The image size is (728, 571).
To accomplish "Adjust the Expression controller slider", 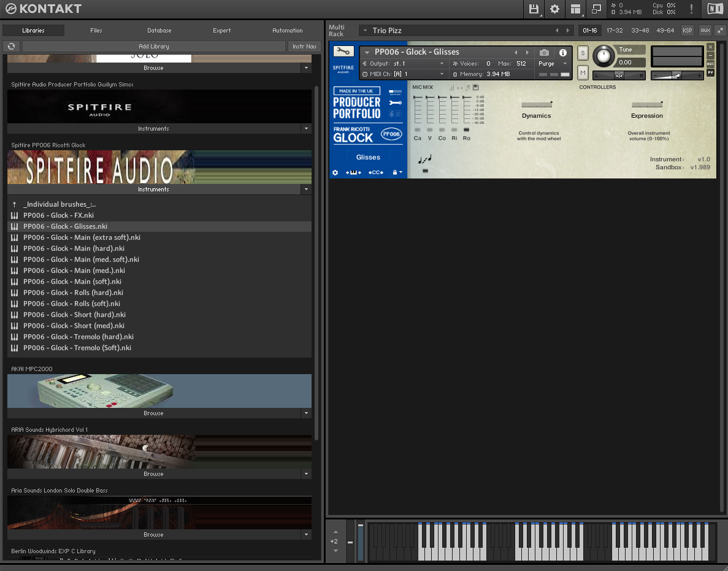I will pyautogui.click(x=647, y=104).
